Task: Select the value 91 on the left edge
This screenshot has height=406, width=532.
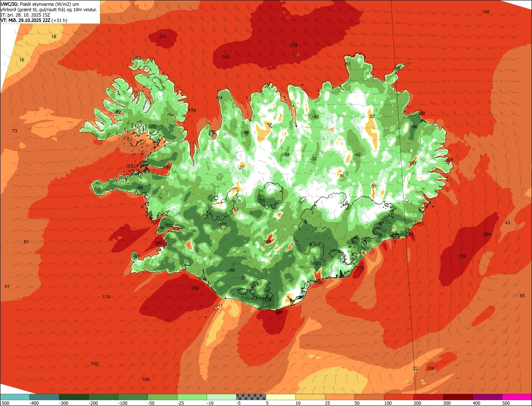Action: [7, 286]
